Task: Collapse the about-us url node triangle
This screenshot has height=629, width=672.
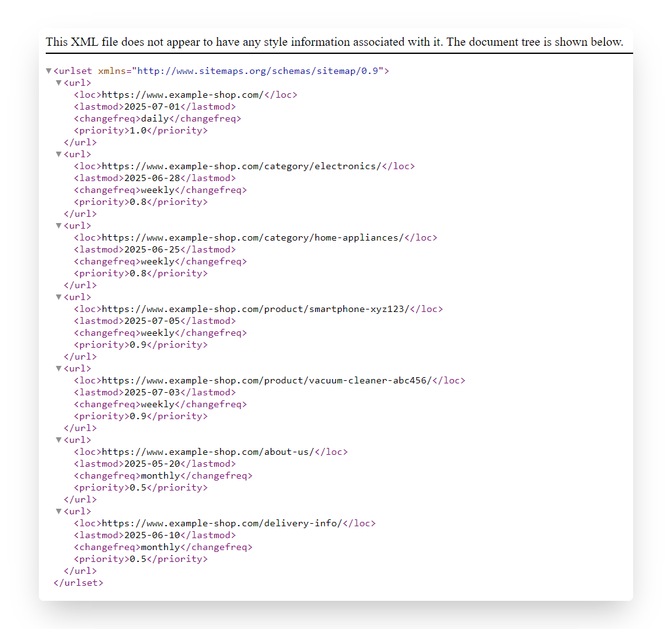Action: tap(59, 440)
